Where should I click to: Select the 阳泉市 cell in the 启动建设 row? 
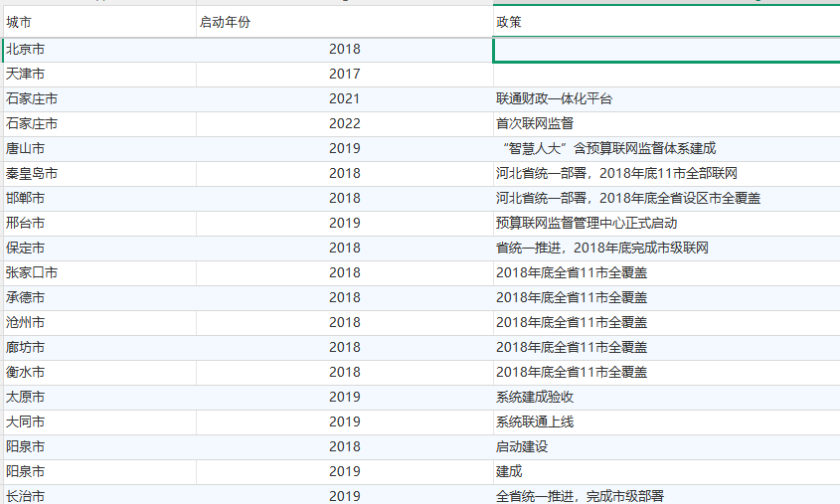[x=99, y=447]
